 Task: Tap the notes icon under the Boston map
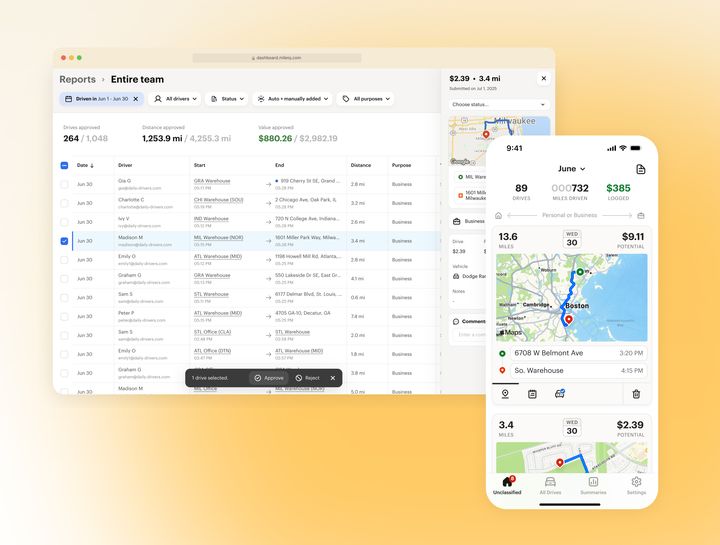pyautogui.click(x=532, y=394)
